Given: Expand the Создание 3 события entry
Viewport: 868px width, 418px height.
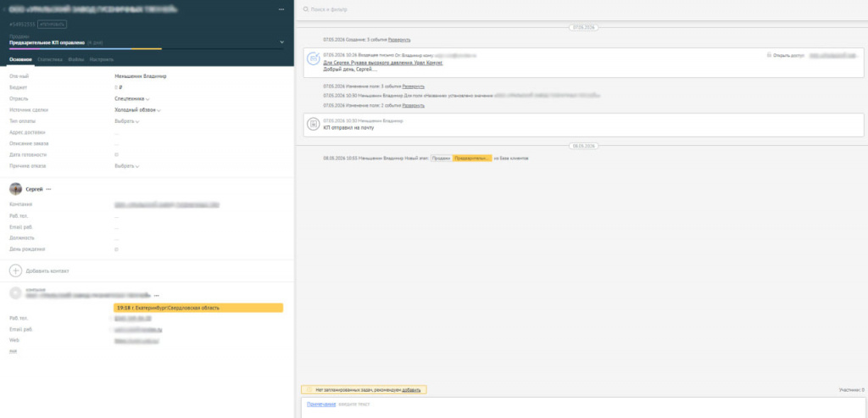Looking at the screenshot, I should point(399,40).
